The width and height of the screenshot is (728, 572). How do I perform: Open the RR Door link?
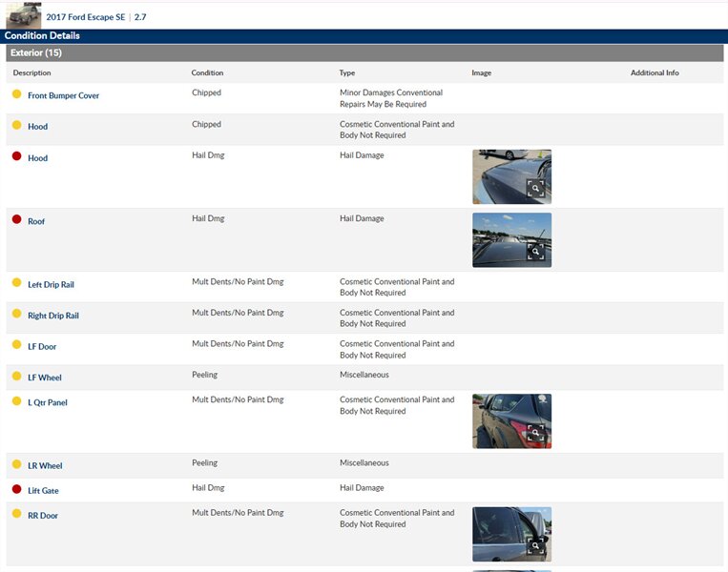coord(43,516)
